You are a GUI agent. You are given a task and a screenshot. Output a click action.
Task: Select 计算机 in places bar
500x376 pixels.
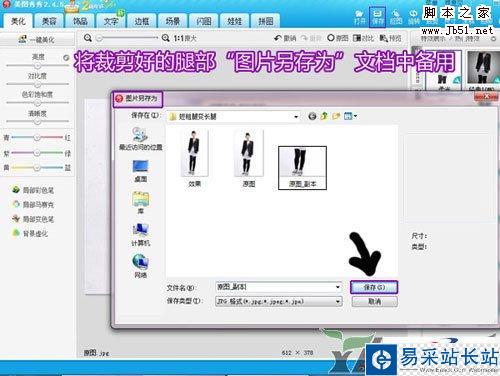(140, 235)
